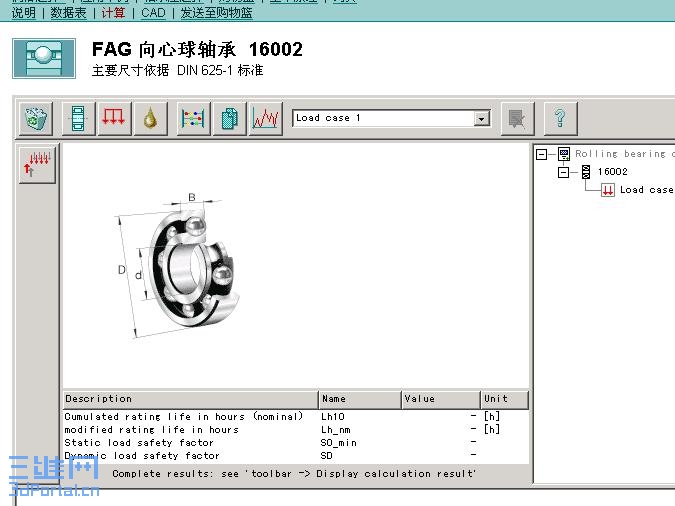The height and width of the screenshot is (506, 675).
Task: Click the Lh10 name cell
Action: click(x=333, y=416)
